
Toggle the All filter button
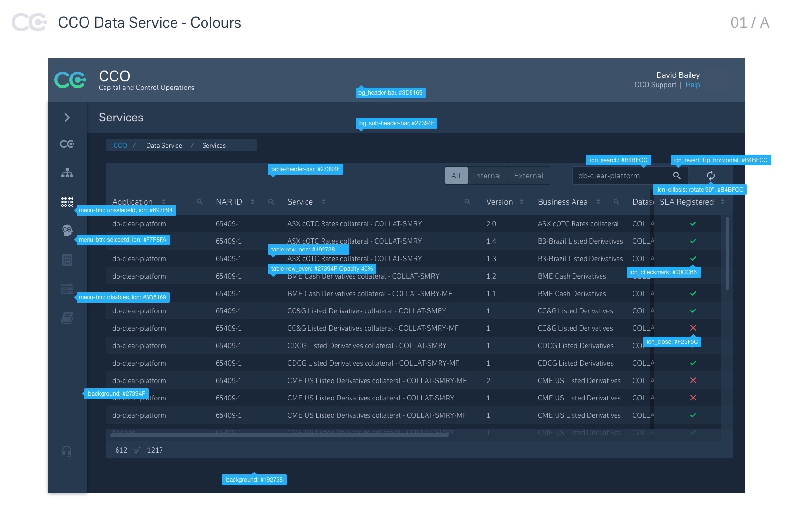click(456, 176)
